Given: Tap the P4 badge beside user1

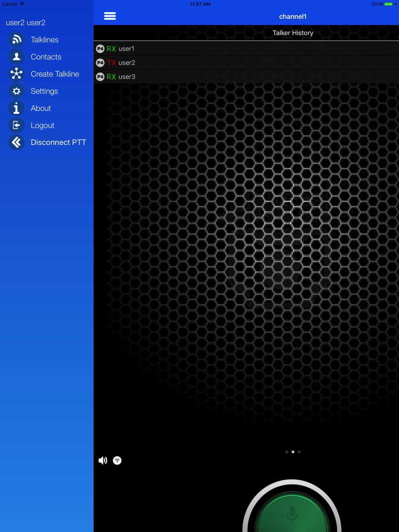Looking at the screenshot, I should point(100,49).
